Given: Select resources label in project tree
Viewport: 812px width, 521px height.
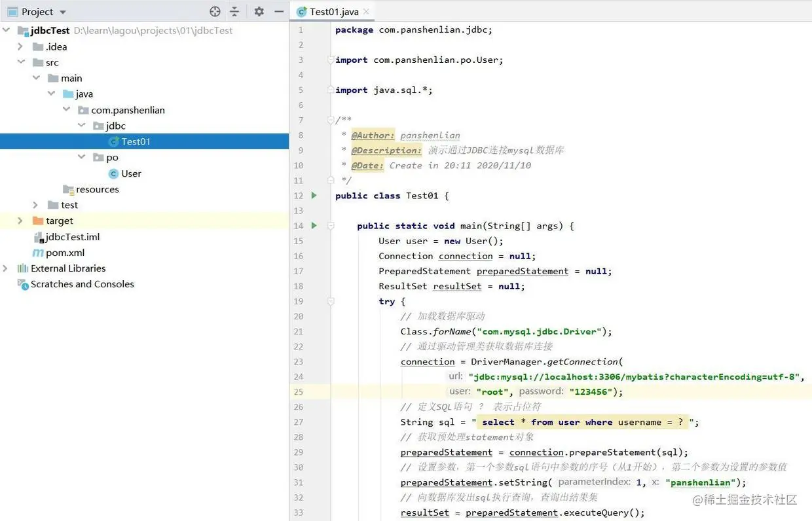Looking at the screenshot, I should (98, 189).
